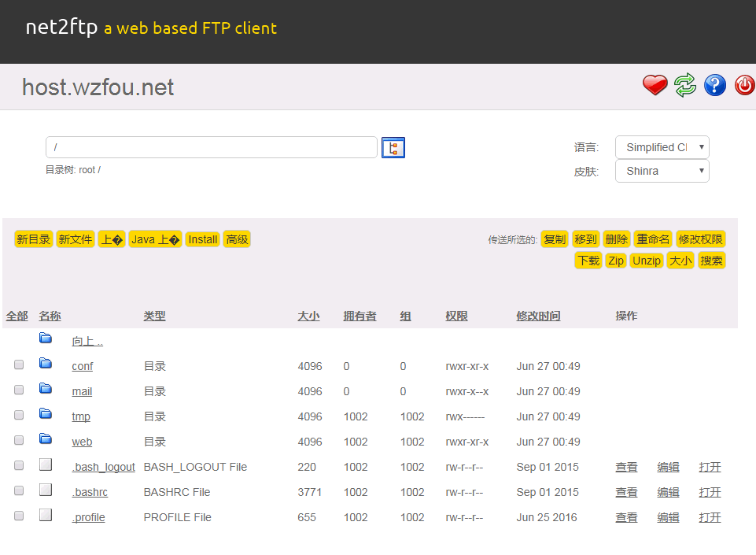Click the 新文件 new file button
The height and width of the screenshot is (555, 756).
point(76,239)
